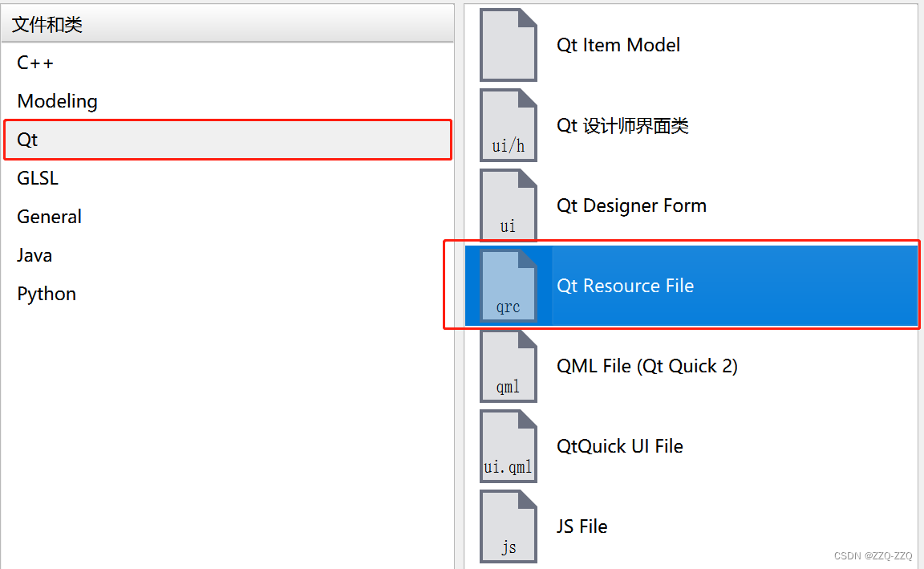Choose Qt Designer Form template

(x=692, y=205)
